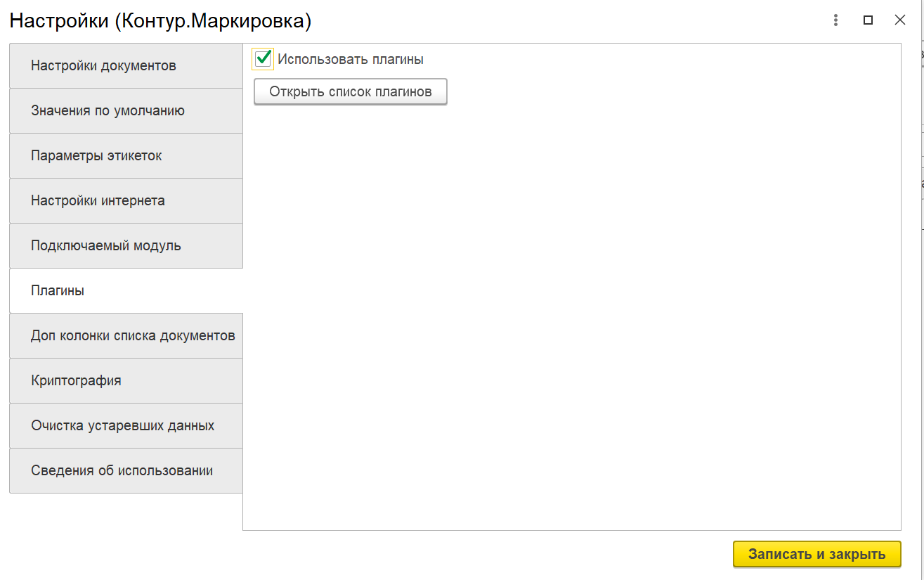Viewport: 924px width, 580px height.
Task: Select the Параметры этикеток tab
Action: pyautogui.click(x=126, y=156)
